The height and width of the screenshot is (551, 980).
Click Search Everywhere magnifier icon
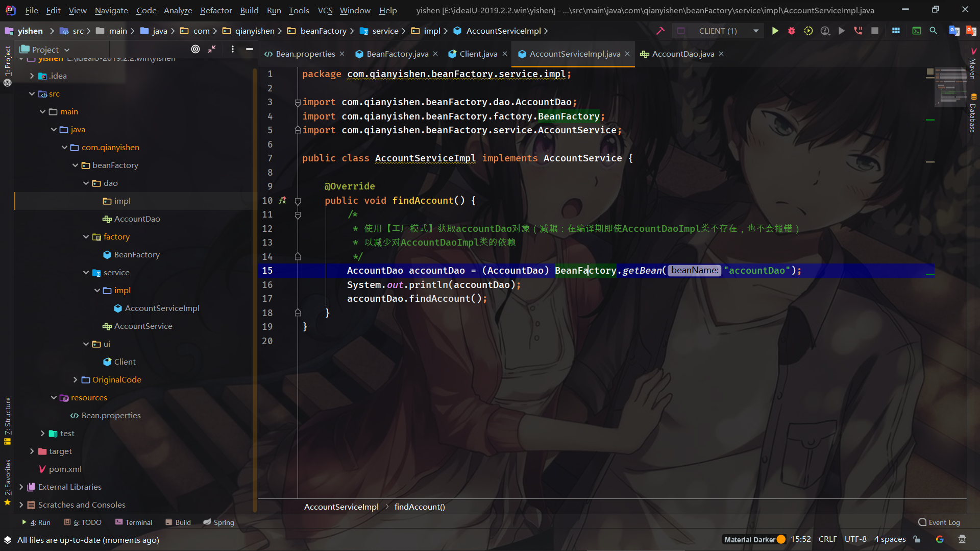(x=933, y=31)
